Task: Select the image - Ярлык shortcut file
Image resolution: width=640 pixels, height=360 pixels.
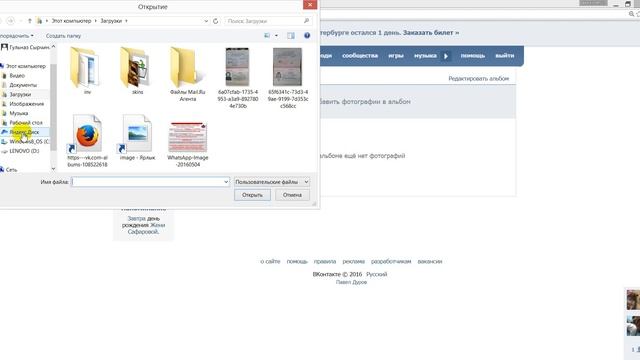Action: coord(137,138)
